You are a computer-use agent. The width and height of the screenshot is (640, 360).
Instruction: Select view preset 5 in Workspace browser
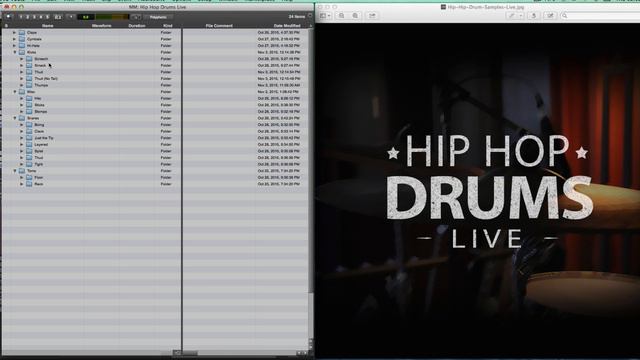point(47,17)
